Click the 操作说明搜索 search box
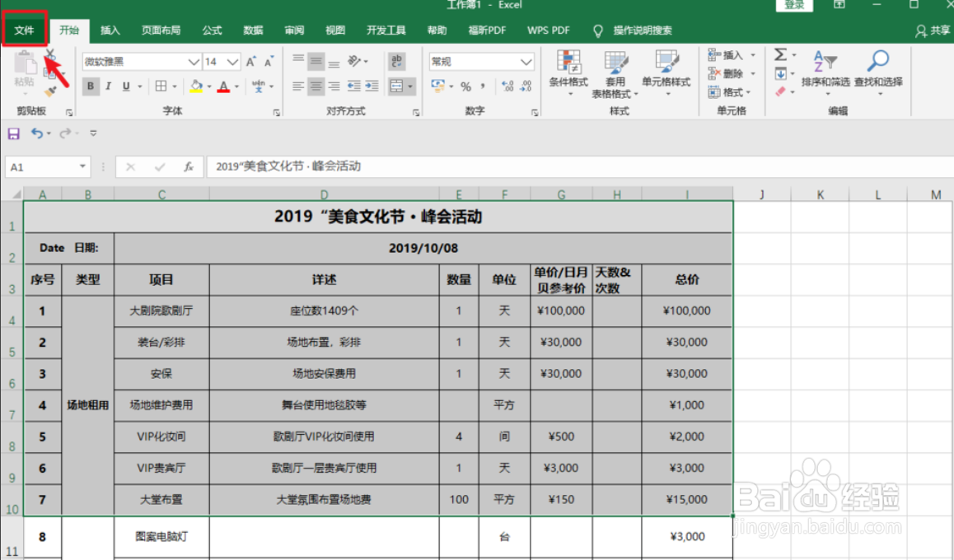The width and height of the screenshot is (954, 560). point(643,30)
